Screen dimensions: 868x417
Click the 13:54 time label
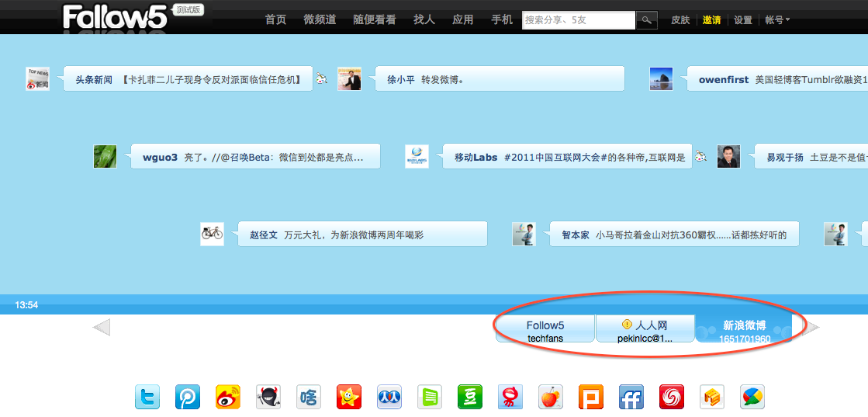(x=26, y=305)
